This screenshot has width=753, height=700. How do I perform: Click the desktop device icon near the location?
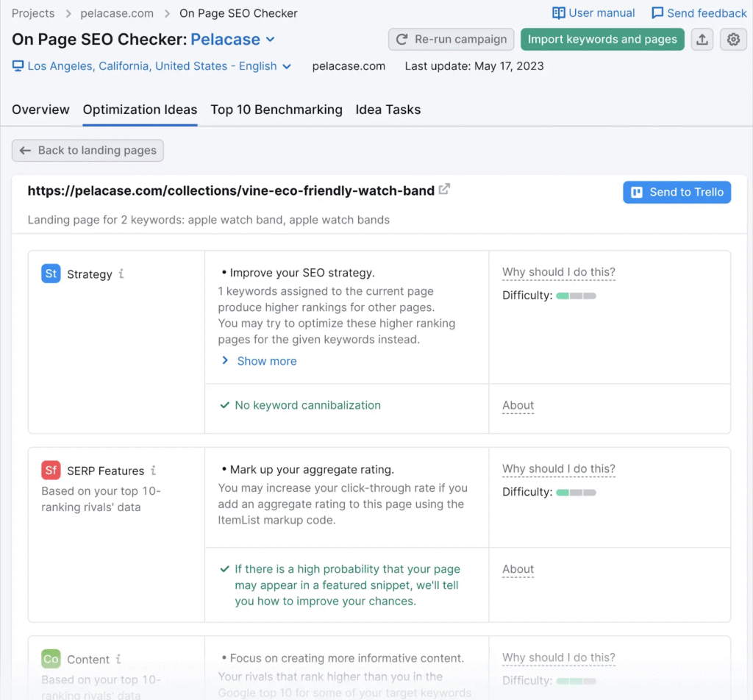coord(16,65)
